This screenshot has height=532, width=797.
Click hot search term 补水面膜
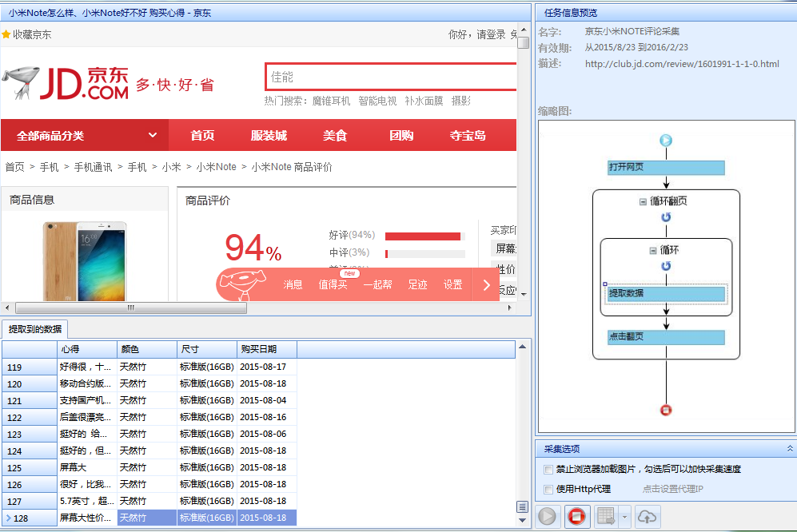[424, 101]
